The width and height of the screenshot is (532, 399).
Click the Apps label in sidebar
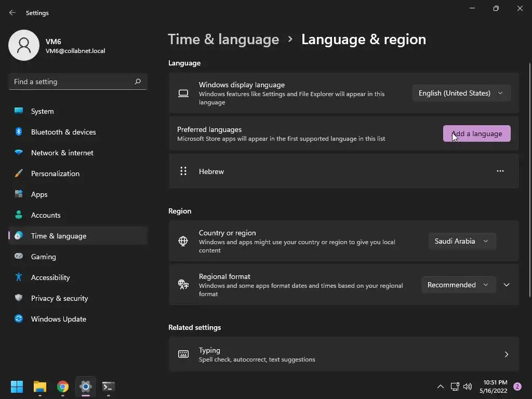[39, 194]
